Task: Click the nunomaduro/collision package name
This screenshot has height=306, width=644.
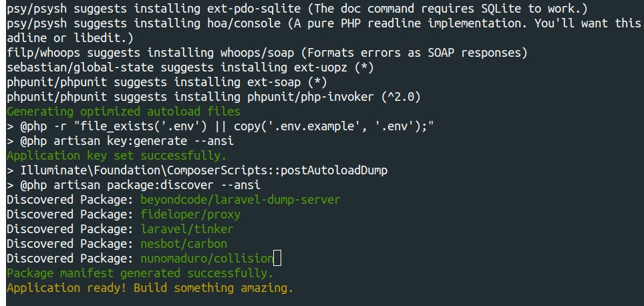Action: [206, 259]
